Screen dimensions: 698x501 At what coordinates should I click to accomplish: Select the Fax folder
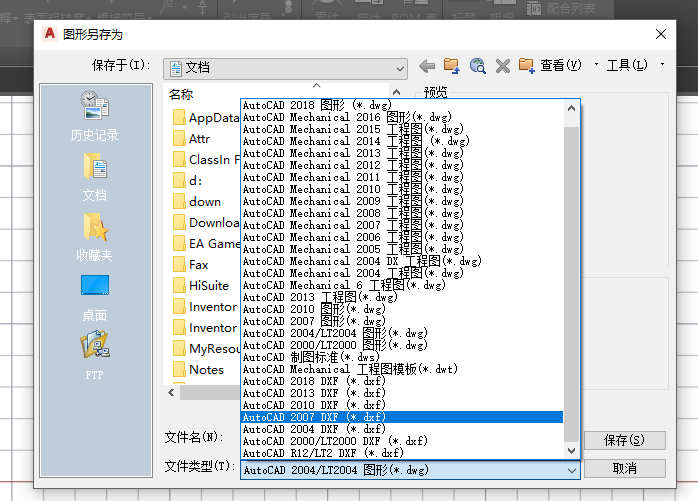click(x=191, y=265)
